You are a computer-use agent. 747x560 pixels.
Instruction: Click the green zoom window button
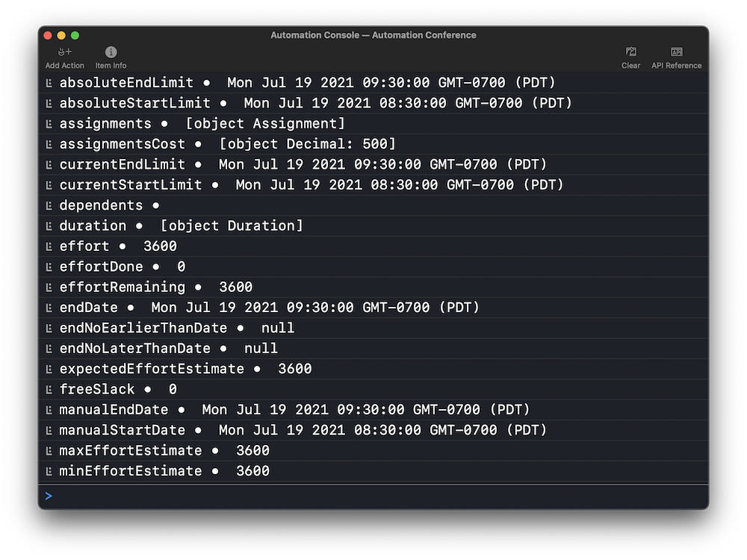pyautogui.click(x=75, y=35)
